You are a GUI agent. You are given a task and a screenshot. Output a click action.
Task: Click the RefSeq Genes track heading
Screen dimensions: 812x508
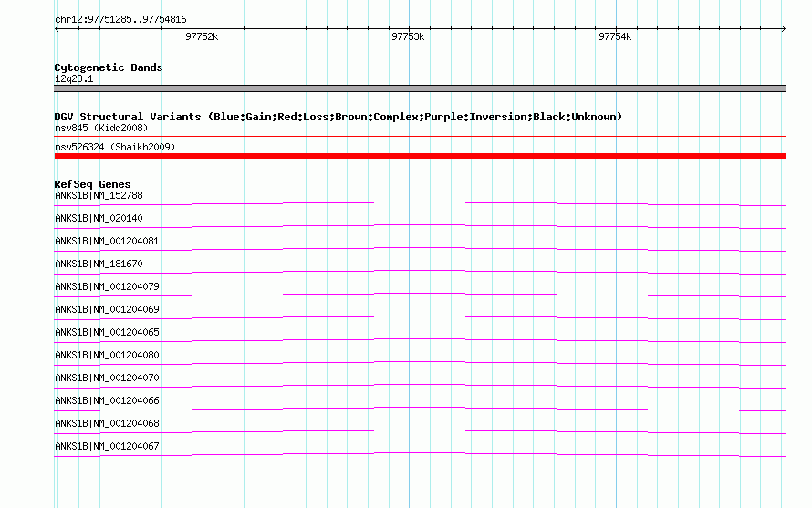tap(92, 184)
